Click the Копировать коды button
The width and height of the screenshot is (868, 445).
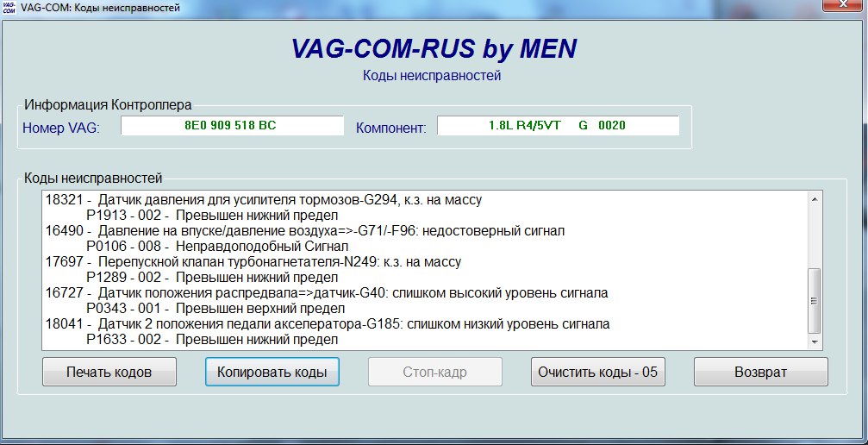click(x=272, y=372)
